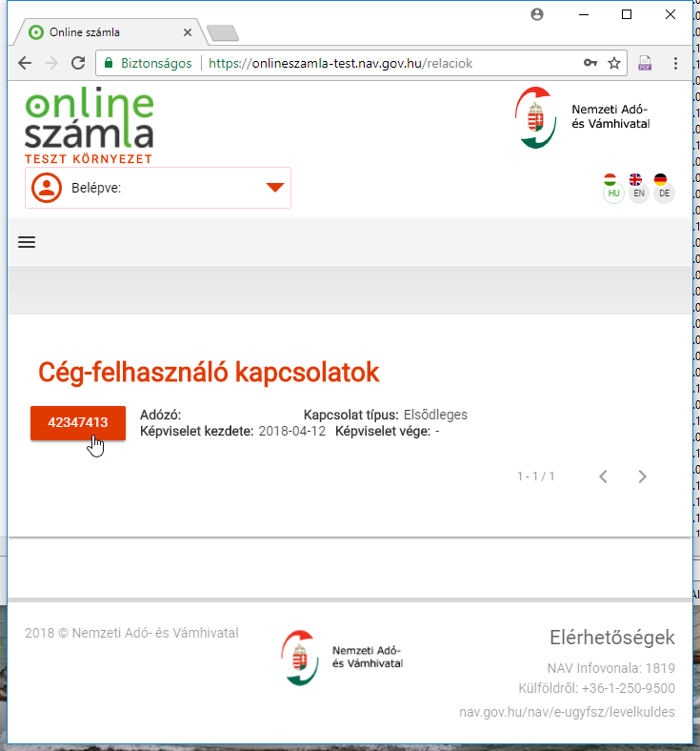The height and width of the screenshot is (751, 700).
Task: Switch language to English (EN)
Action: click(638, 188)
